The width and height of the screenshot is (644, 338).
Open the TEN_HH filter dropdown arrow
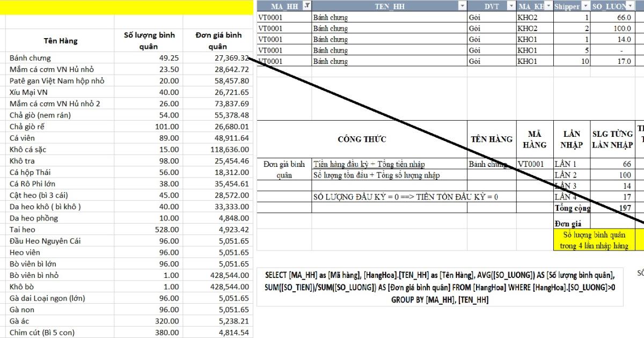463,6
